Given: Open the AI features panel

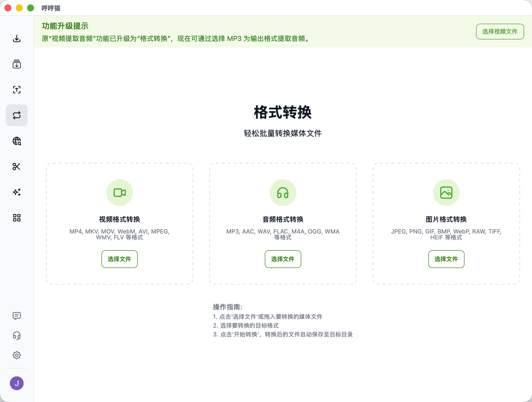Looking at the screenshot, I should click(17, 192).
